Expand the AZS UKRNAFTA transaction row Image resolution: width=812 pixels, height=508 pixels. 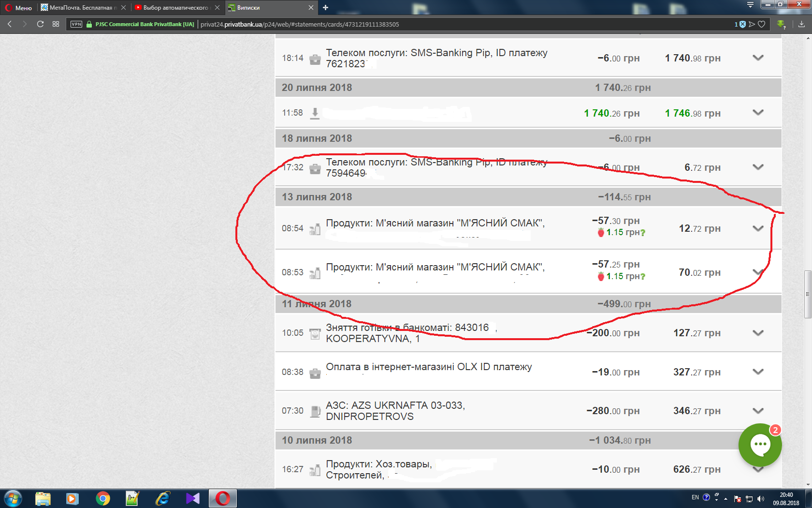coord(758,411)
